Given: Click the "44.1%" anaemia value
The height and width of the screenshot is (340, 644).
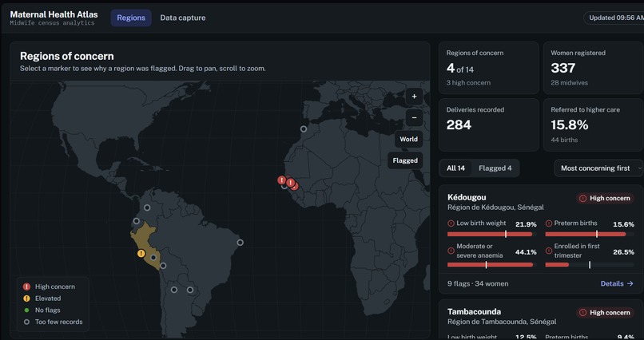Looking at the screenshot, I should [526, 252].
